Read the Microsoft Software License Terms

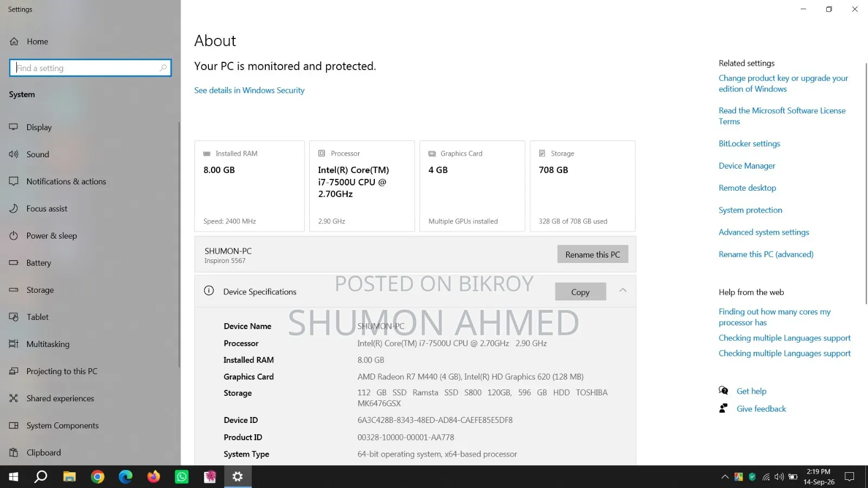click(x=782, y=116)
